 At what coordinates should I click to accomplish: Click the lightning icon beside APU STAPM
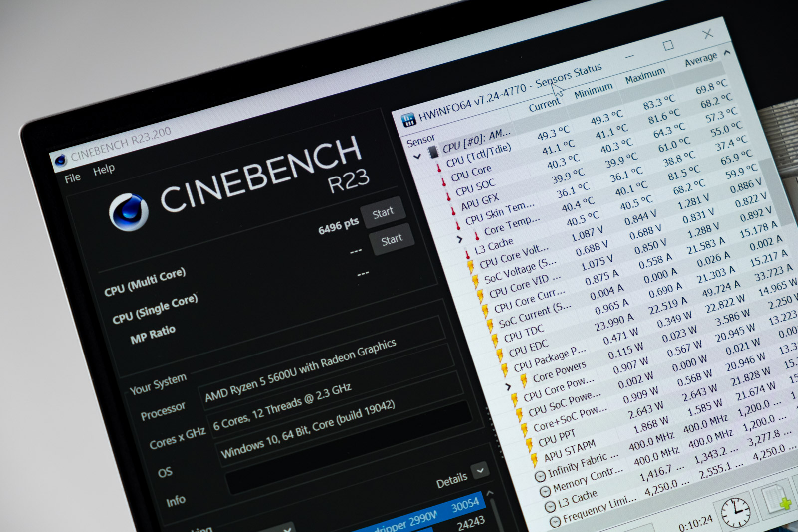(534, 460)
